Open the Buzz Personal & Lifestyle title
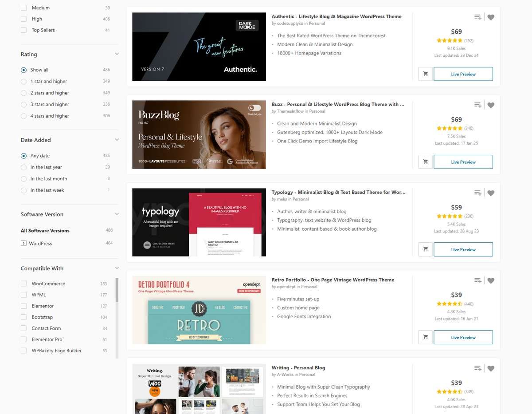The image size is (532, 414). tap(338, 104)
